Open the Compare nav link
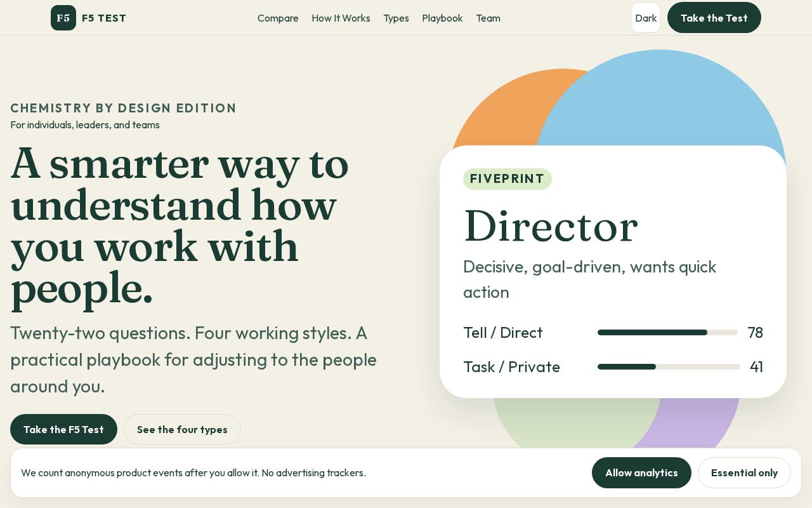The height and width of the screenshot is (508, 812). (x=278, y=18)
